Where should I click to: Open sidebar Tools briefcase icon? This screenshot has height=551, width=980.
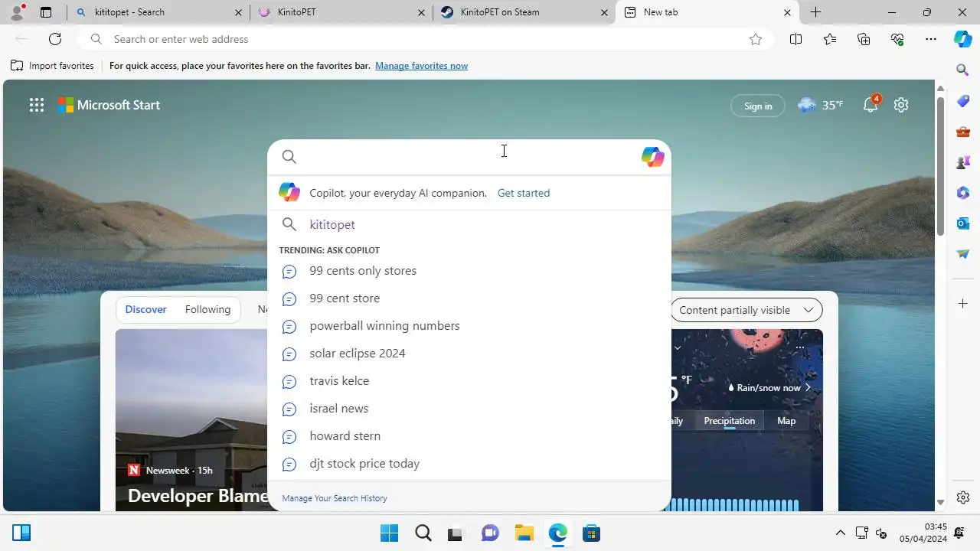point(963,132)
